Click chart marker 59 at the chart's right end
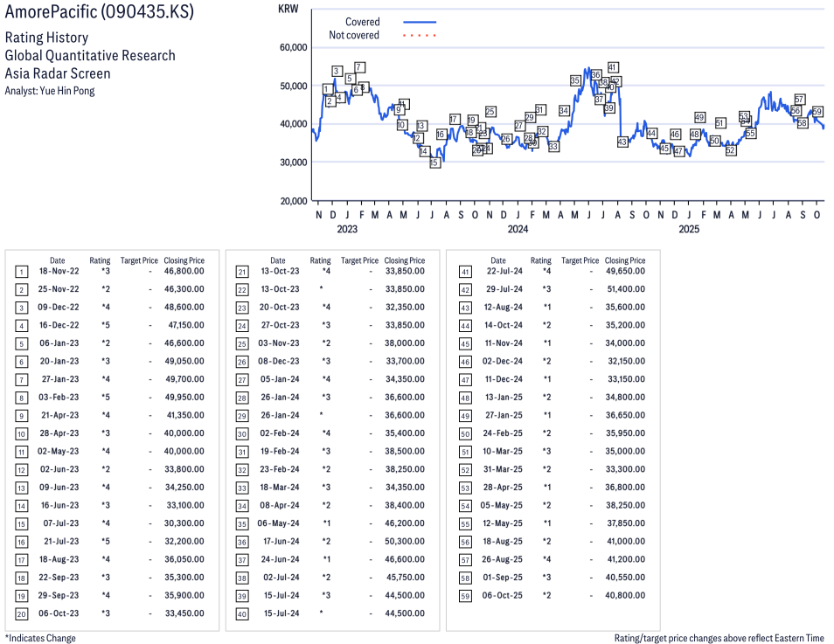This screenshot has height=644, width=834. [x=817, y=112]
